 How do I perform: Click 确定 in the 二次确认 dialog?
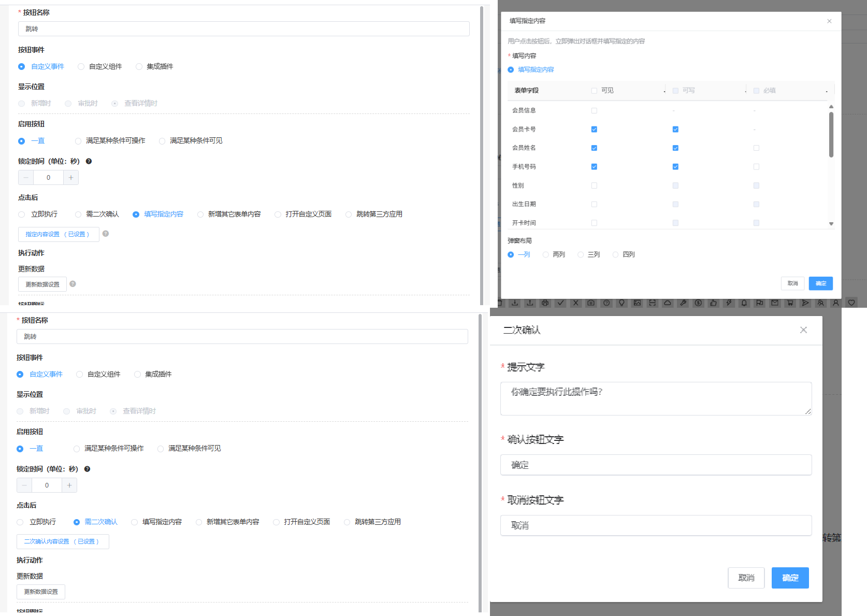click(x=790, y=578)
